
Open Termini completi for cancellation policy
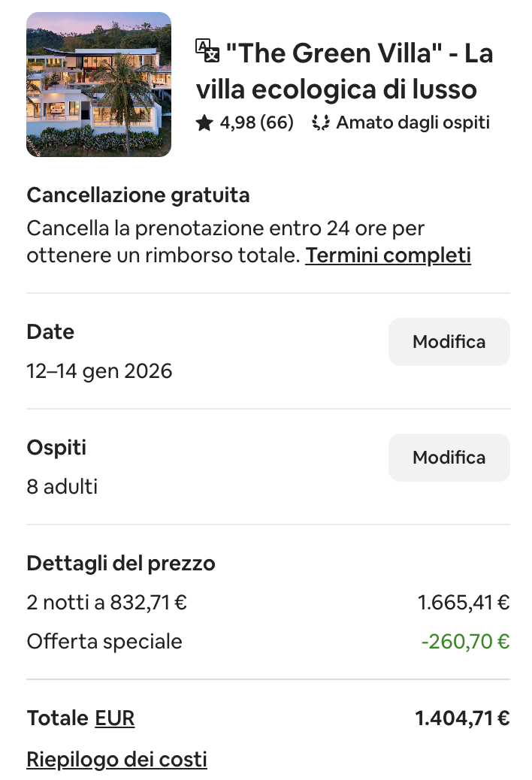[x=387, y=255]
